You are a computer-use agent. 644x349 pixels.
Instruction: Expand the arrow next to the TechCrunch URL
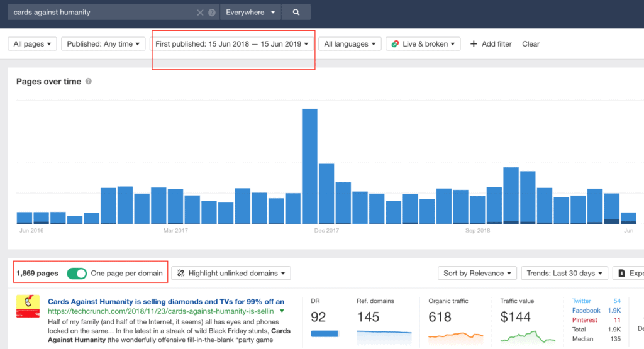[282, 311]
